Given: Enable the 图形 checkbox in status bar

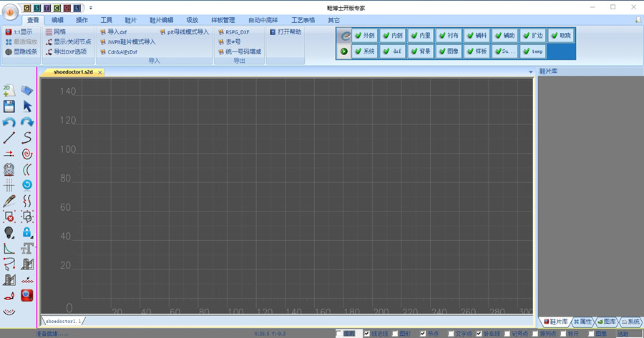Looking at the screenshot, I should pyautogui.click(x=395, y=334).
